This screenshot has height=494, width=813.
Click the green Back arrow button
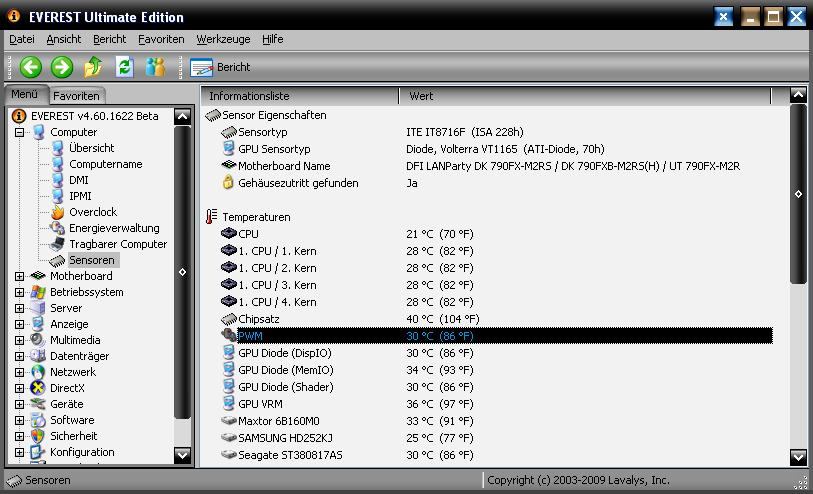pos(31,67)
